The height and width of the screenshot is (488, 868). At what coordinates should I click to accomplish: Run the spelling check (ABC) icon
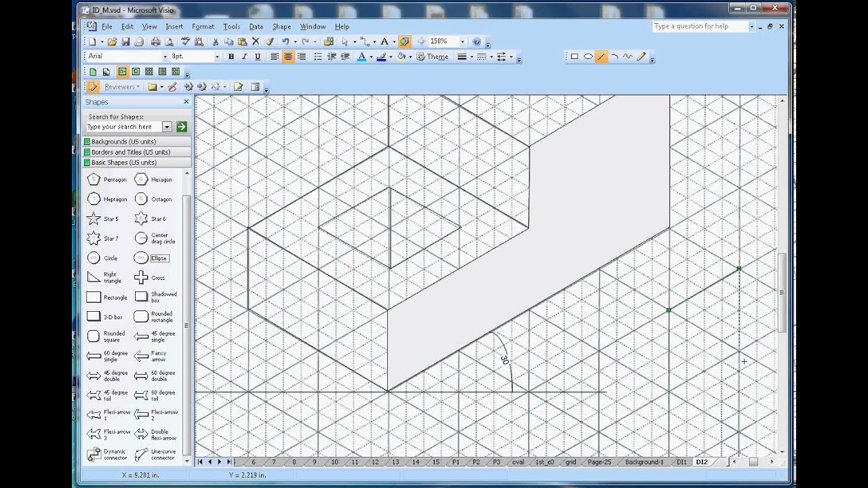coord(186,42)
